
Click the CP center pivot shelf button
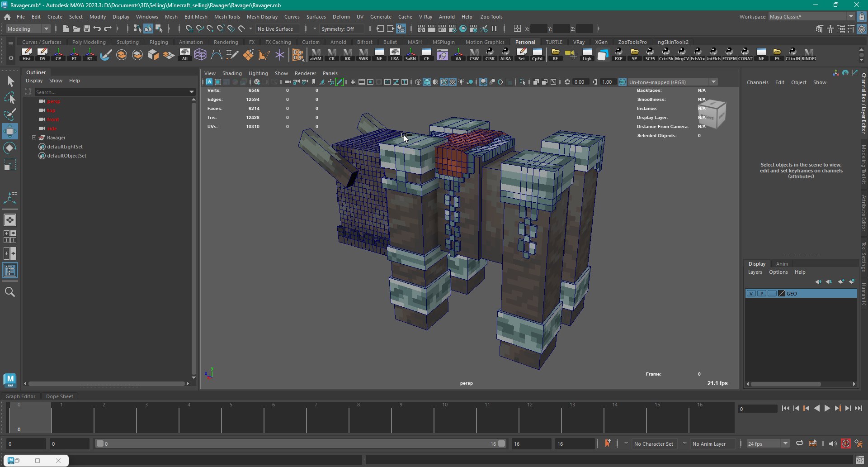pos(58,55)
